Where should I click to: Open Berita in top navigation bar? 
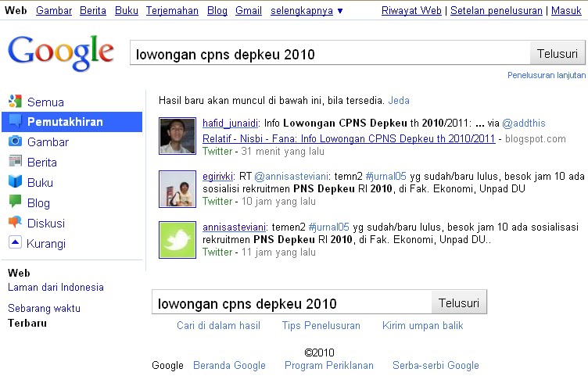click(x=93, y=10)
